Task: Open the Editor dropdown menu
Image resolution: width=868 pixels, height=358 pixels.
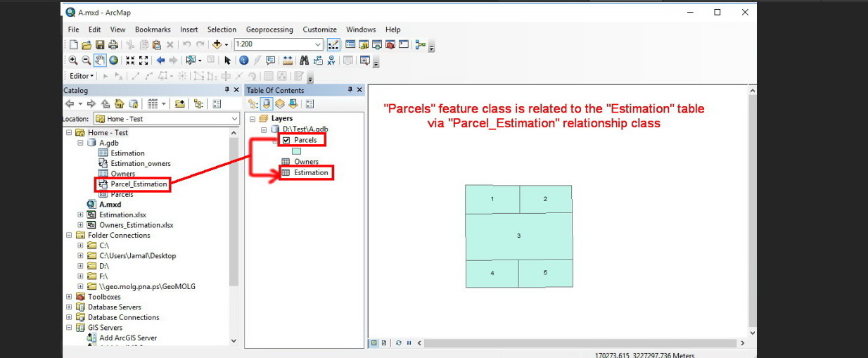Action: coord(81,76)
